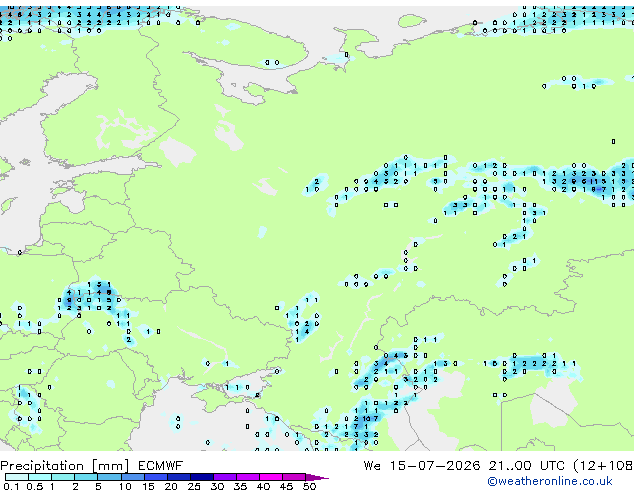
Task: Click the ECMWF model label
Action: [x=161, y=466]
